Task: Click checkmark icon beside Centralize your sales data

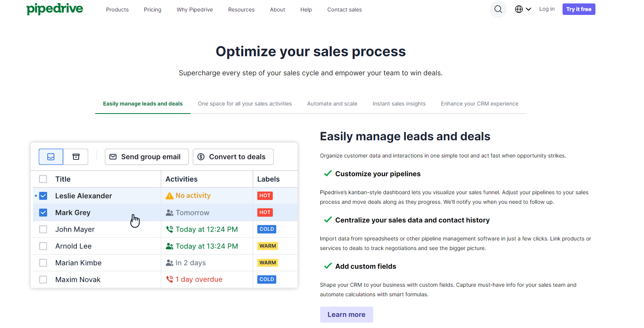Action: (328, 220)
